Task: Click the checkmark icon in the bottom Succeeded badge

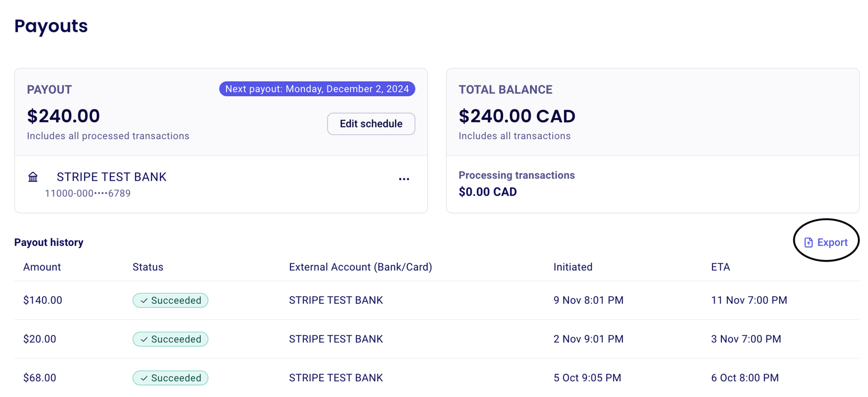Action: [144, 377]
